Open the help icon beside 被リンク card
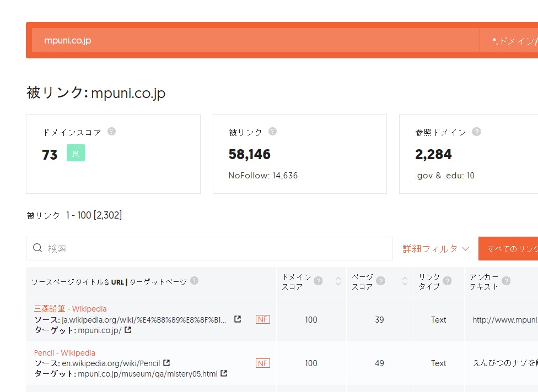Viewport: 538px width, 392px height. click(272, 131)
